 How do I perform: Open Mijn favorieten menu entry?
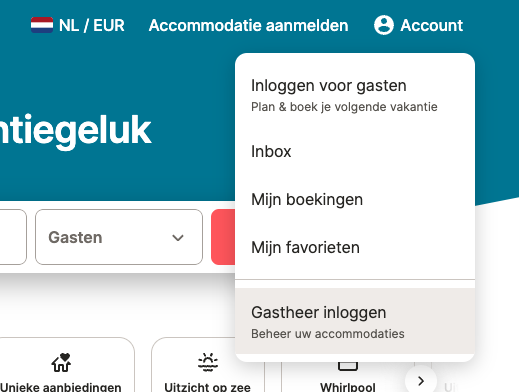point(355,247)
